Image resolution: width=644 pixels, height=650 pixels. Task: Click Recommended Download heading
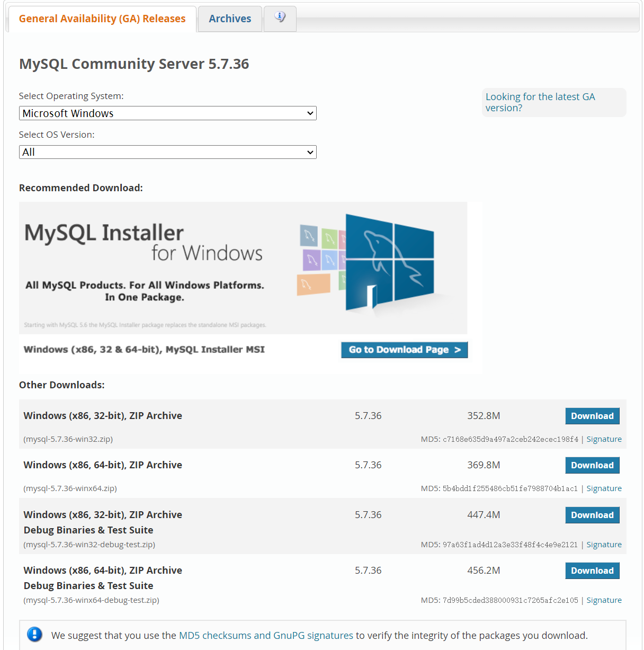(81, 188)
